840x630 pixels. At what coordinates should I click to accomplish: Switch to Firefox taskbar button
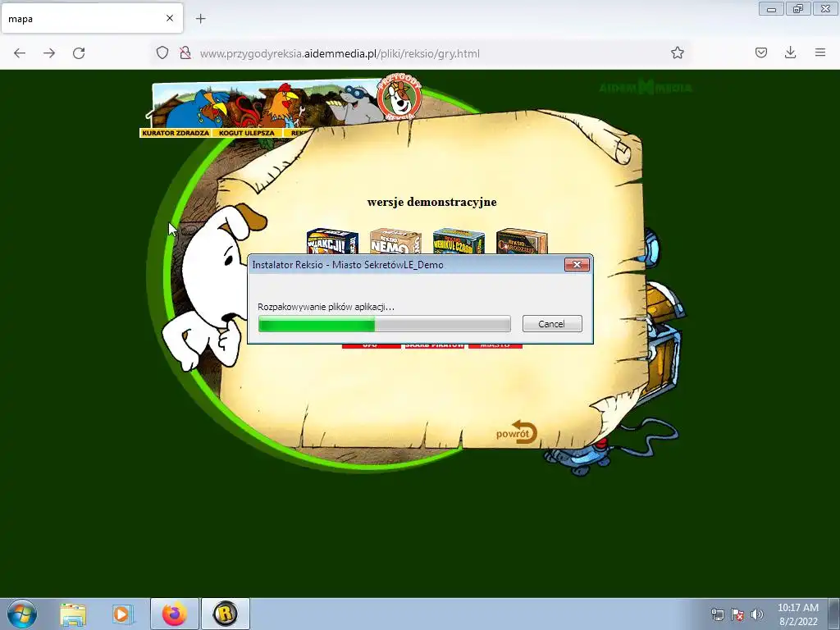click(x=175, y=614)
